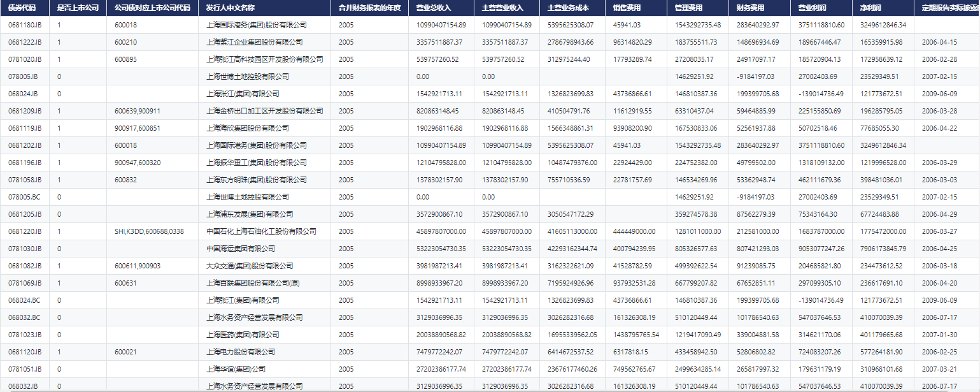Click issuer 上海振华重工(集团)股份有限公司

(x=257, y=163)
